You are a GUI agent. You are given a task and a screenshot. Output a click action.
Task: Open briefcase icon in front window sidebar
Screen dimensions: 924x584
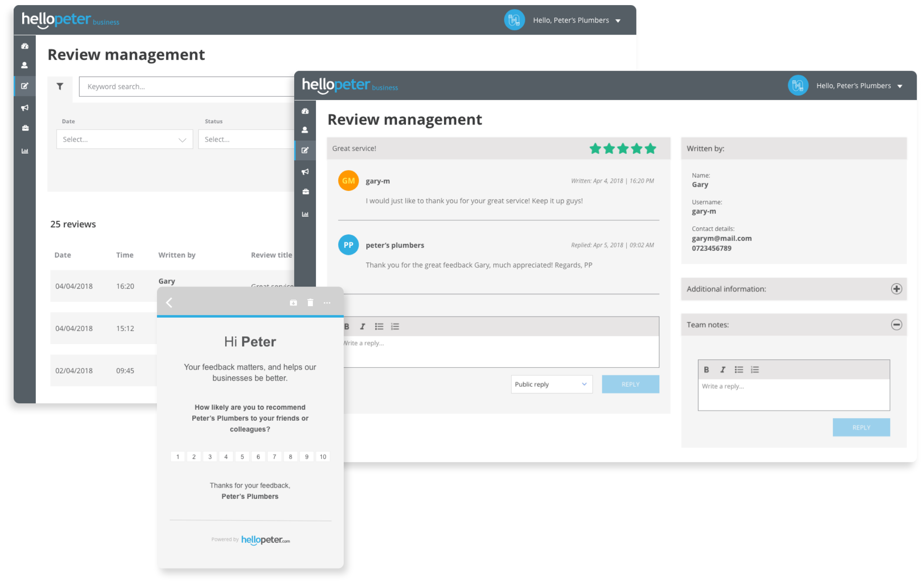coord(305,192)
